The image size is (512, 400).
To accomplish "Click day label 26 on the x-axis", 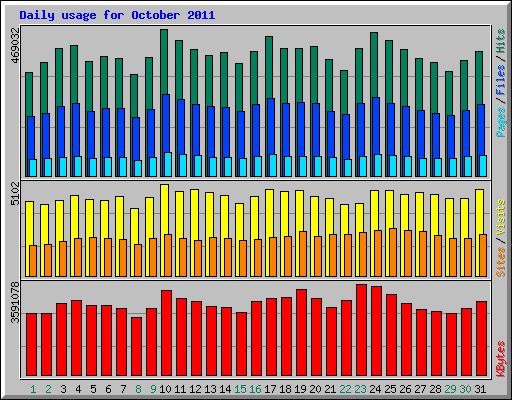I will (405, 389).
